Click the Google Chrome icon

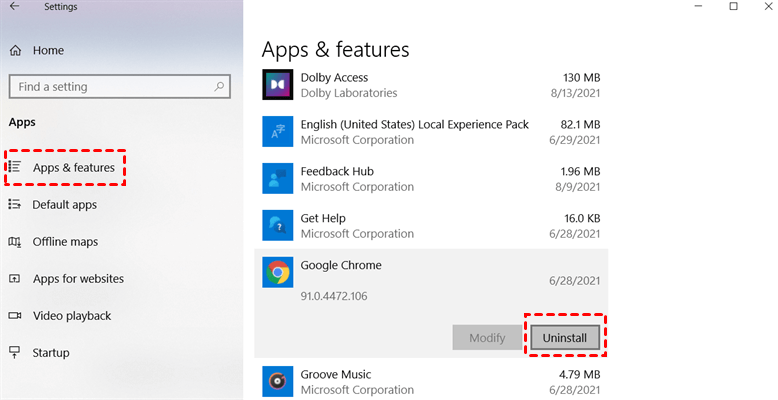277,273
